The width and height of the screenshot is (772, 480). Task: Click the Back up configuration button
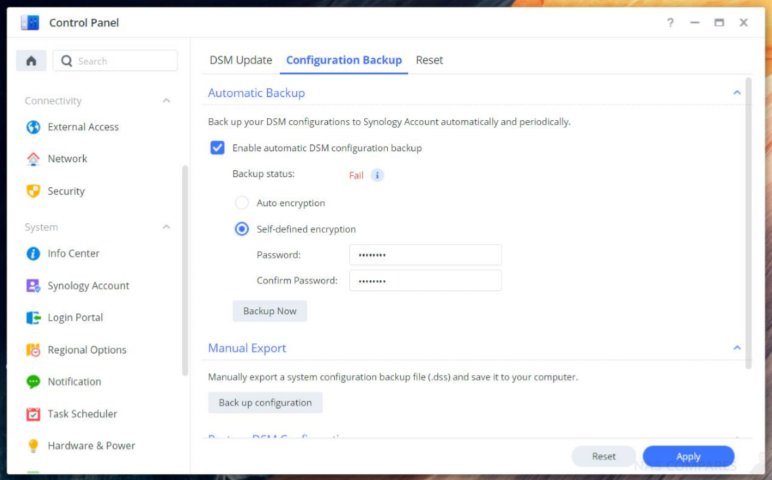265,403
